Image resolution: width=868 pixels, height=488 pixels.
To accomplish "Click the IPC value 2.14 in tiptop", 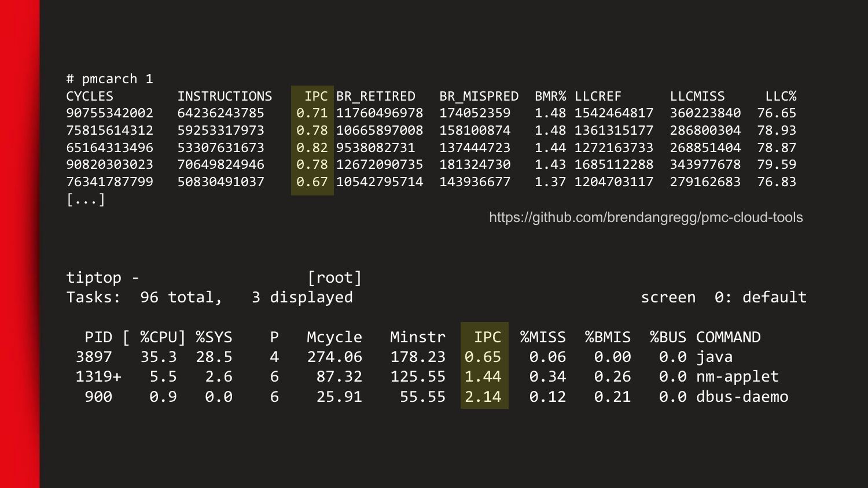I will click(483, 397).
